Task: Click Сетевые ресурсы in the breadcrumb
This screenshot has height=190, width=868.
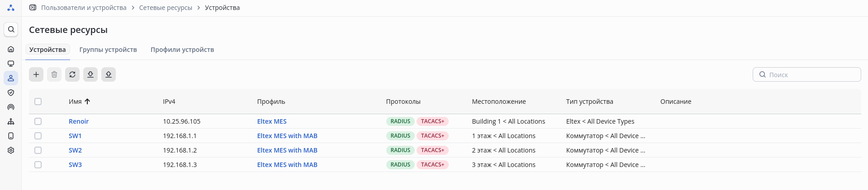Action: 166,8
